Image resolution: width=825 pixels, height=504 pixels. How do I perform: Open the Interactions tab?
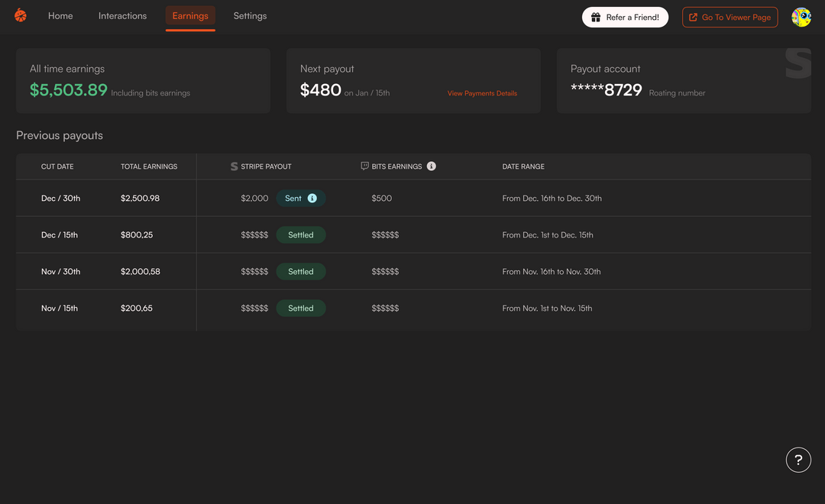pos(122,15)
